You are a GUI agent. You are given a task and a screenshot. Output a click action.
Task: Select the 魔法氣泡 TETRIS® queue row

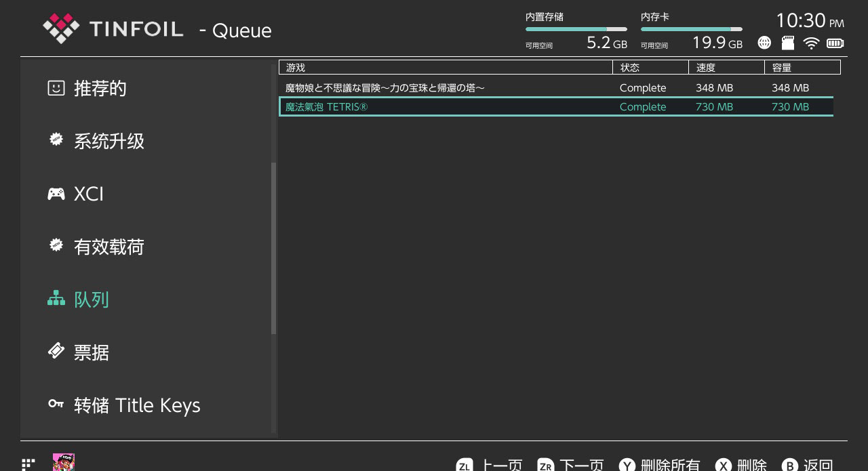tap(556, 106)
